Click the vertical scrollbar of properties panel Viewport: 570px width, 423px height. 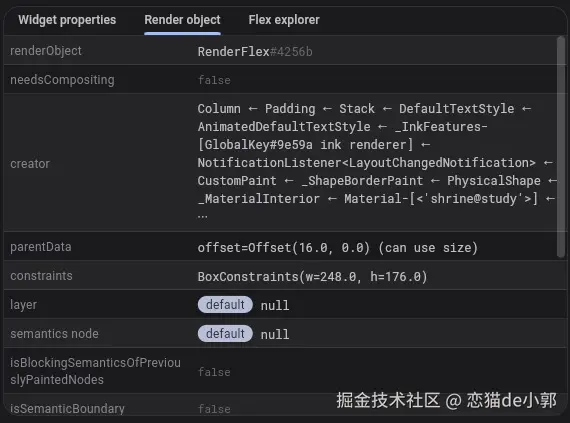coord(561,147)
